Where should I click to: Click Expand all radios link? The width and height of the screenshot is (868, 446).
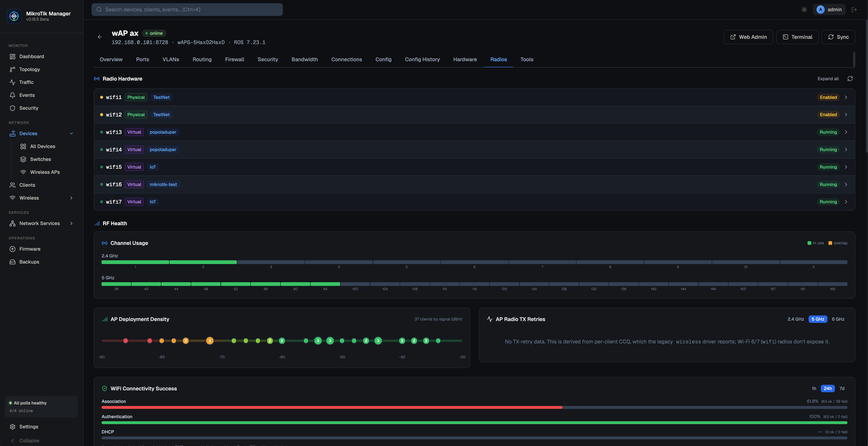click(x=828, y=79)
